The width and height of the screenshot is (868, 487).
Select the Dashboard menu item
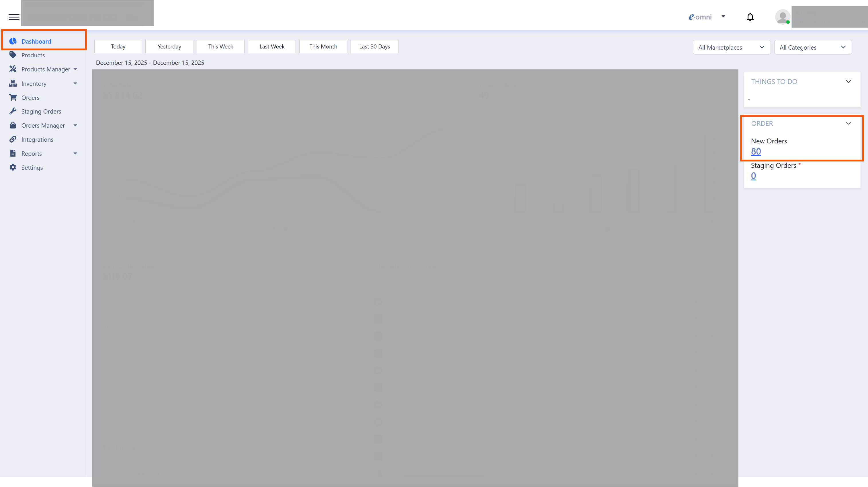36,41
